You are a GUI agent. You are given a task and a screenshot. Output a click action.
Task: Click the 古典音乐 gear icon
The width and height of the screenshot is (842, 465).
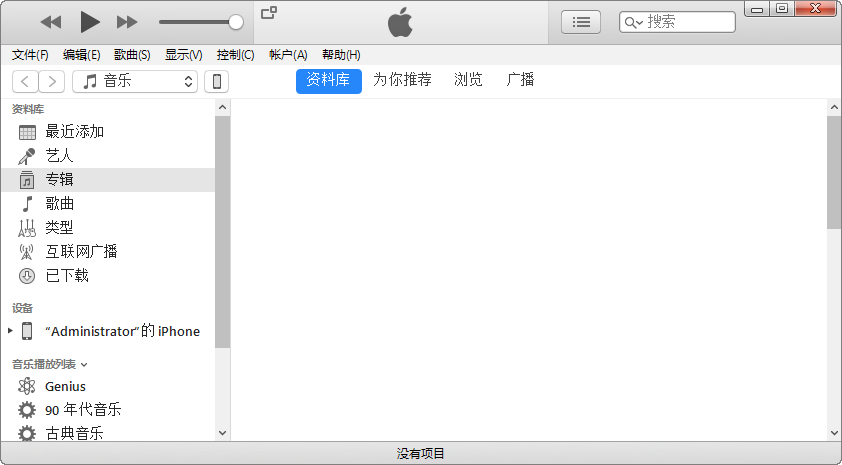click(x=27, y=433)
